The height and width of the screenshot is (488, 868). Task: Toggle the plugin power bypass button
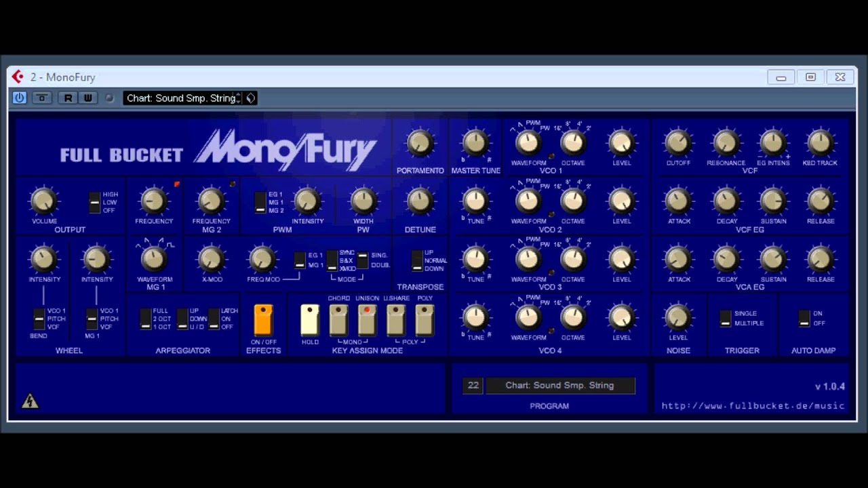click(20, 98)
